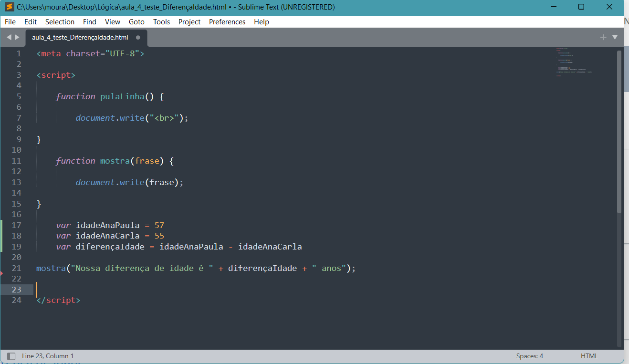Click the mostra function definition name

[x=115, y=161]
